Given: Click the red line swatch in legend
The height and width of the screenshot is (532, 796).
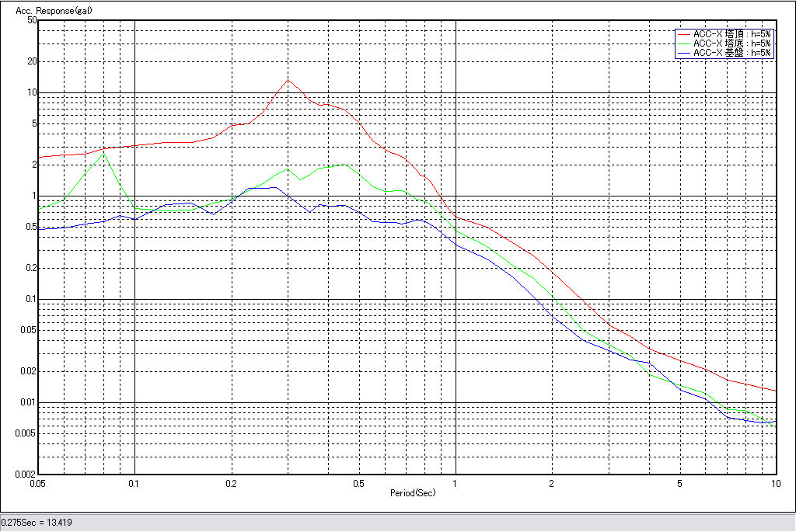Looking at the screenshot, I should click(x=683, y=34).
